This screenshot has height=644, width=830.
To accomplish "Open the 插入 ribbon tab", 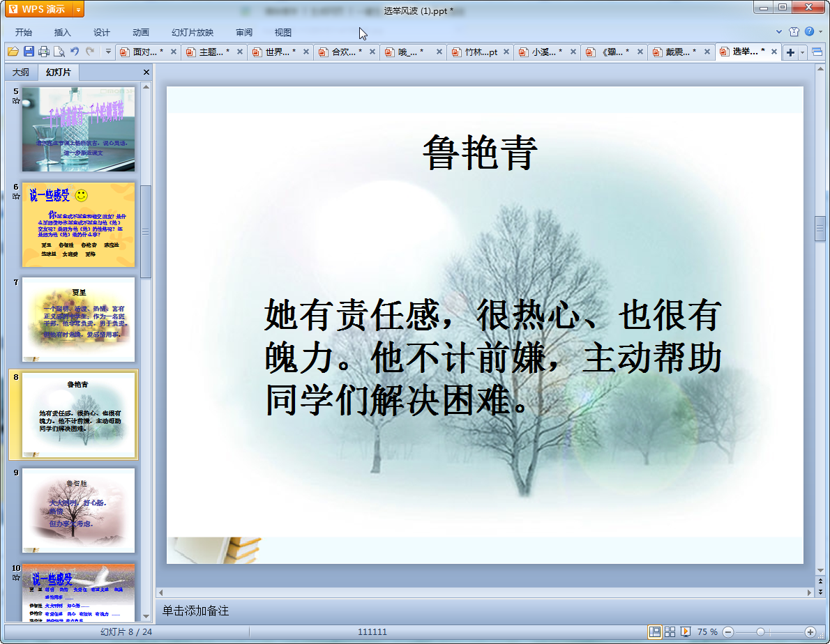I will (63, 32).
